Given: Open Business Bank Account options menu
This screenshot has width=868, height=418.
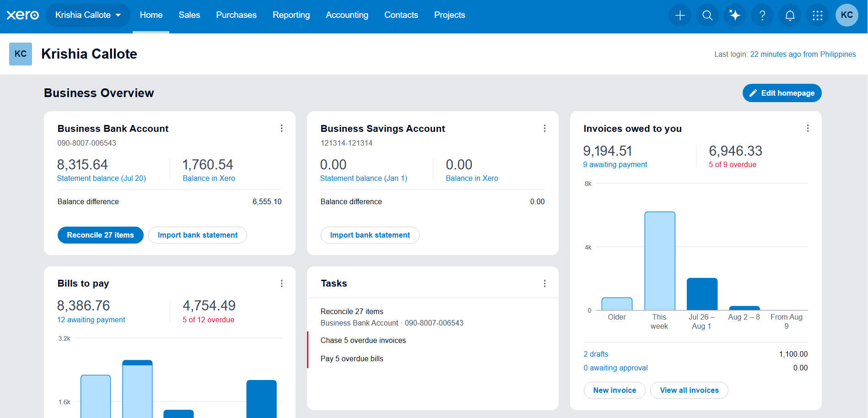Looking at the screenshot, I should click(x=281, y=129).
